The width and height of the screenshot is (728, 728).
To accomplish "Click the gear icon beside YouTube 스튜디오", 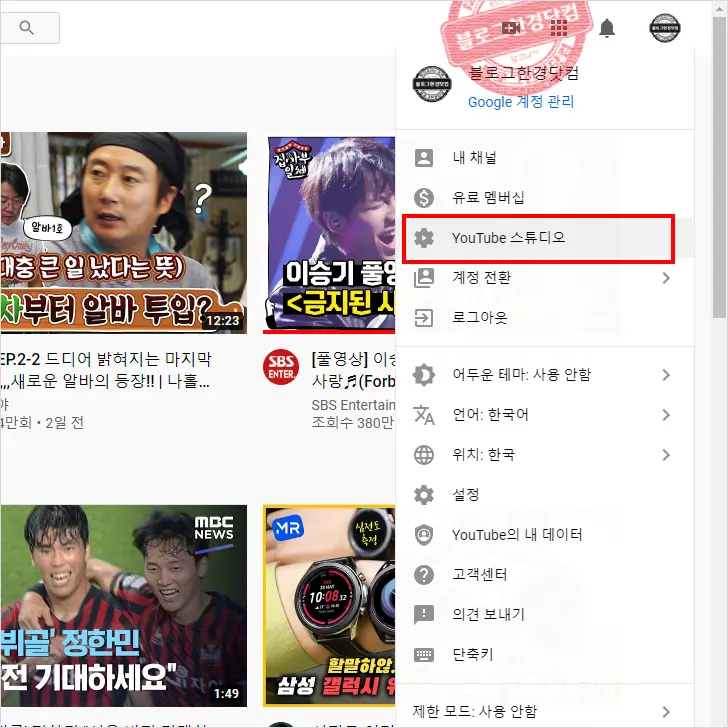I will 423,238.
